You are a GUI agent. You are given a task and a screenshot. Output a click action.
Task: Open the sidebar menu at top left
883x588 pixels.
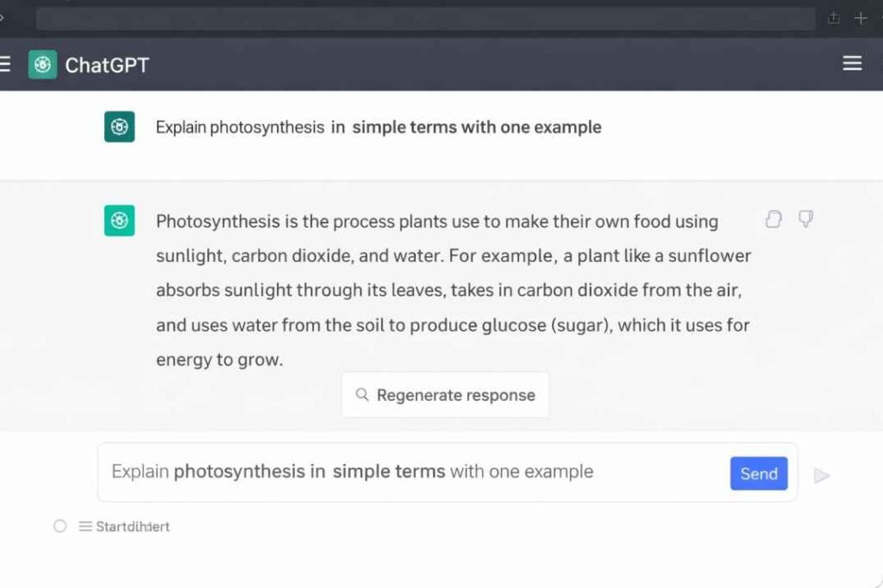coord(5,63)
